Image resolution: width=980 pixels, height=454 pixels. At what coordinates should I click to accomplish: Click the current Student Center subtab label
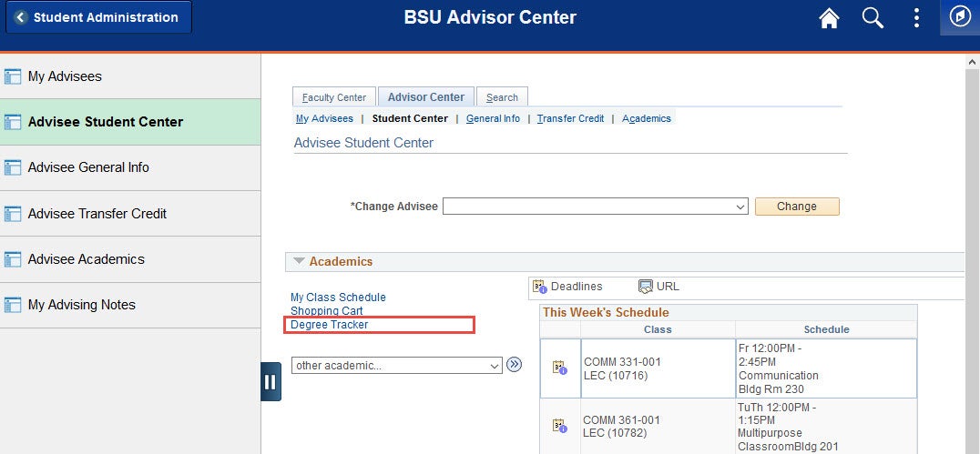point(410,118)
